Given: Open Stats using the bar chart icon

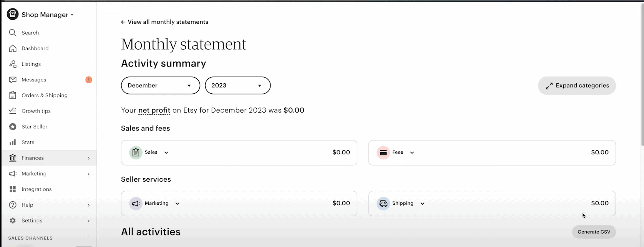Looking at the screenshot, I should [x=12, y=142].
